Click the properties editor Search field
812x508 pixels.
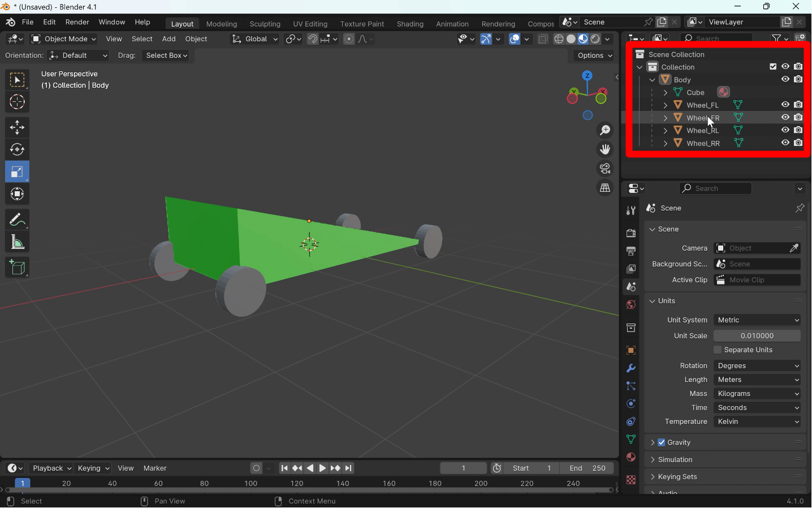[715, 188]
